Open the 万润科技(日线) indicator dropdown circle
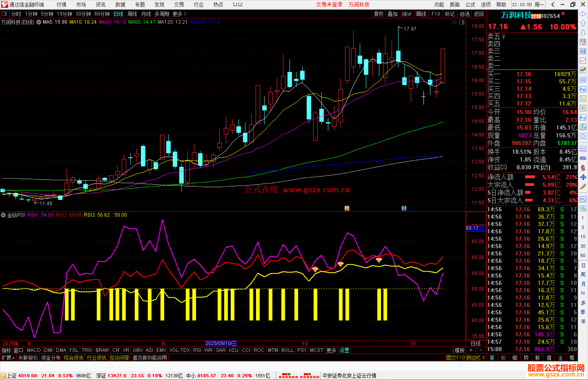588x380 pixels. (39, 22)
